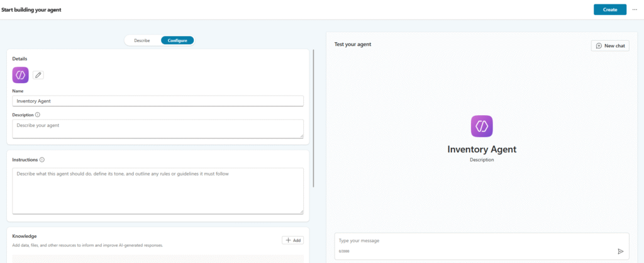The height and width of the screenshot is (263, 644).
Task: Switch to the Describe tab
Action: pos(142,40)
